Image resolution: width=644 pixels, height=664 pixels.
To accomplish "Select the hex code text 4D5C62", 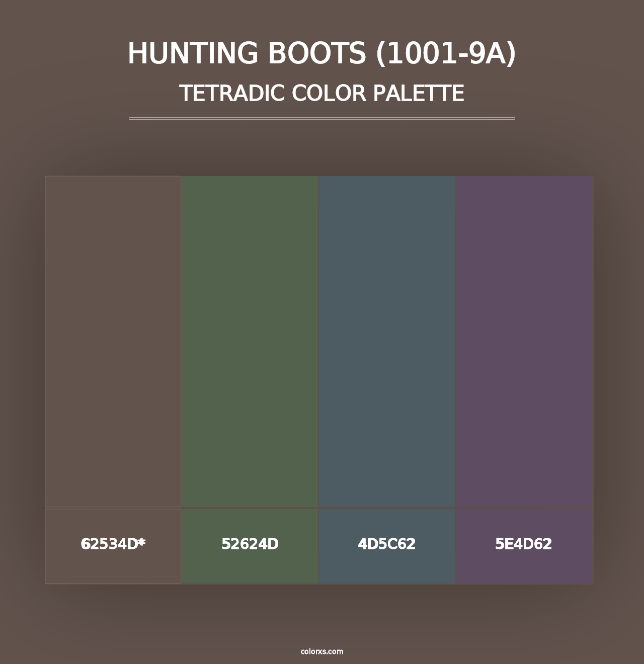I will [387, 544].
